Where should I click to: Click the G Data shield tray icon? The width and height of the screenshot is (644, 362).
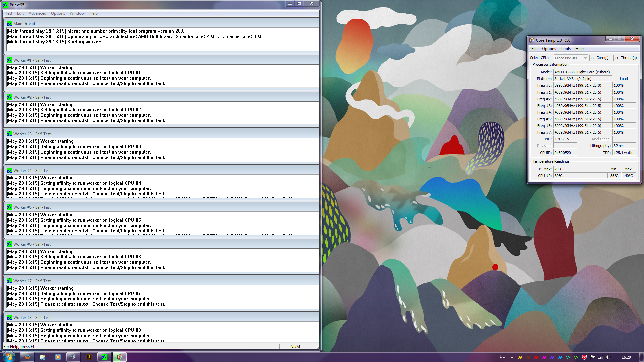click(x=584, y=357)
